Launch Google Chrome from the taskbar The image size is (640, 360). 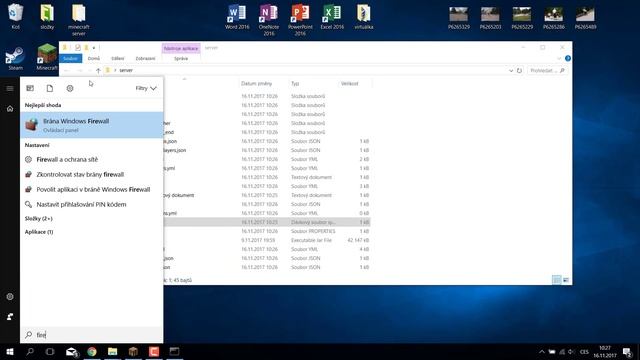tap(92, 352)
